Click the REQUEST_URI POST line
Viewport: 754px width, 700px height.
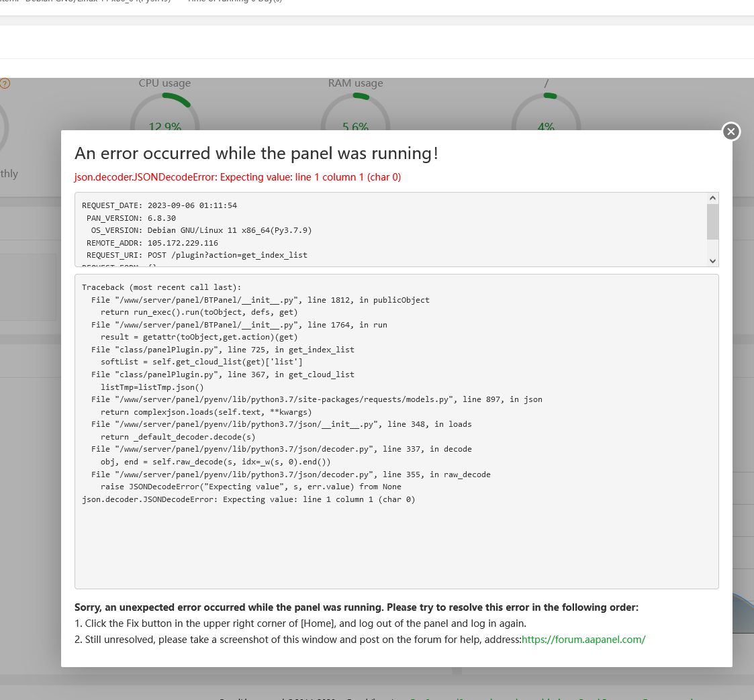[x=197, y=255]
